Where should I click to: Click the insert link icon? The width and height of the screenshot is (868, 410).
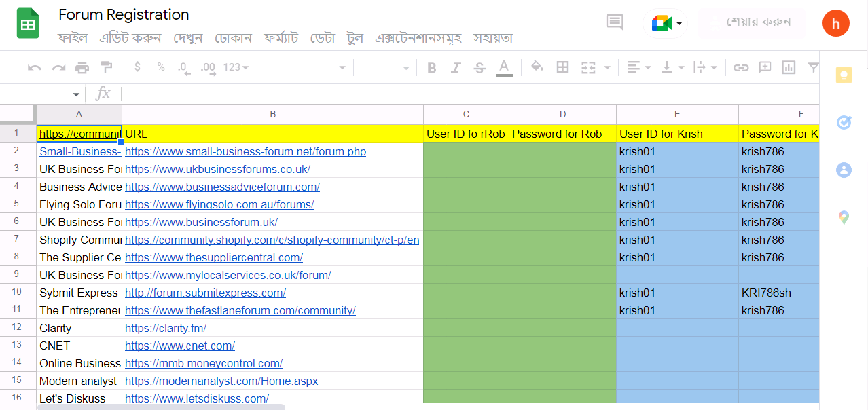(741, 67)
